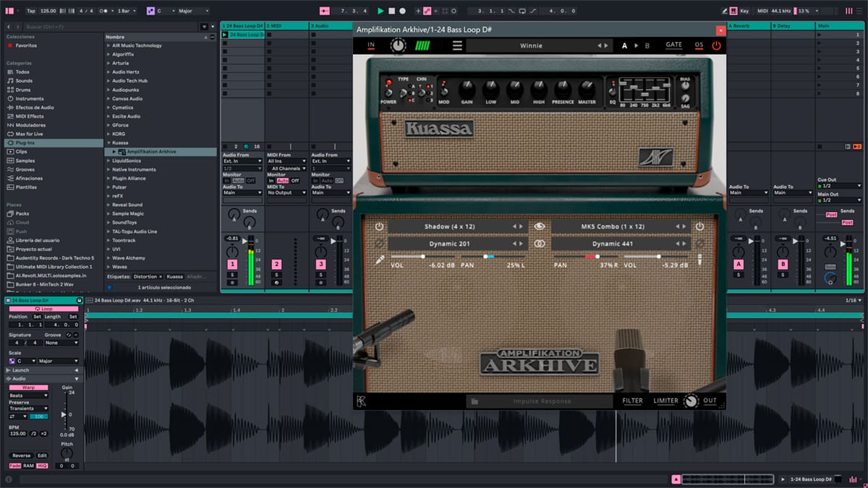
Task: Click the 125.00 tempo field in toolbar
Action: 48,11
